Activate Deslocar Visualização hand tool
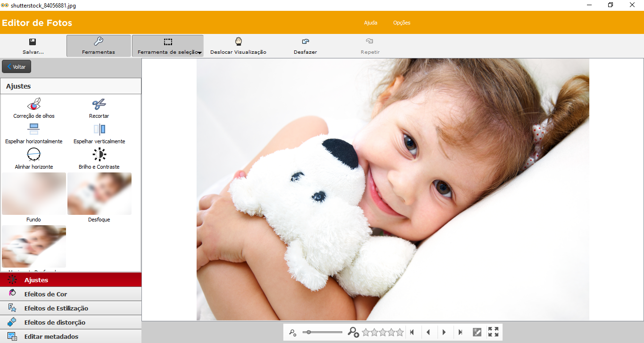The width and height of the screenshot is (644, 343). (x=238, y=42)
